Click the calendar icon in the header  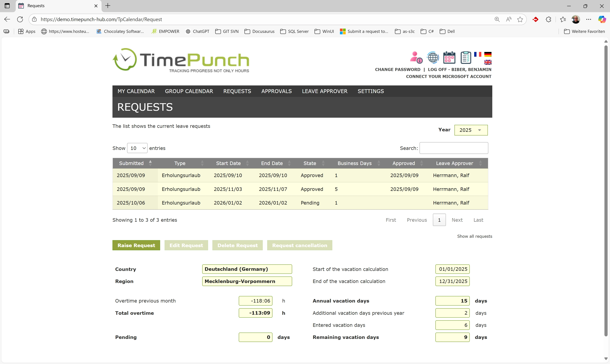(x=449, y=57)
